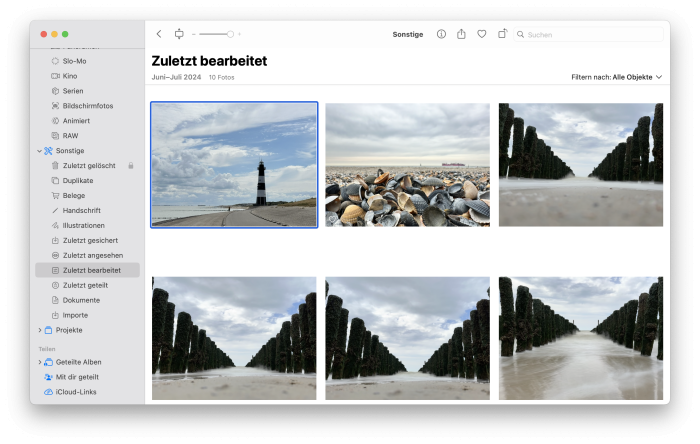Click the RAW sidebar icon

pos(55,136)
